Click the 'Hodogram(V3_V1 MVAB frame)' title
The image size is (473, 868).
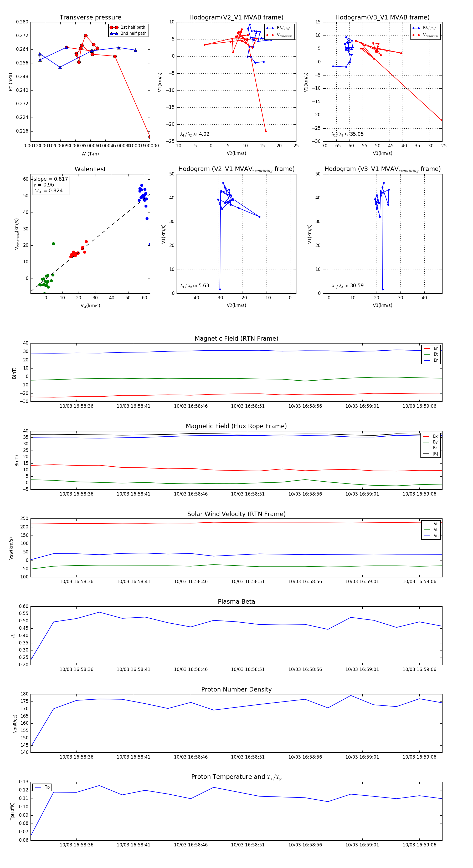382,18
